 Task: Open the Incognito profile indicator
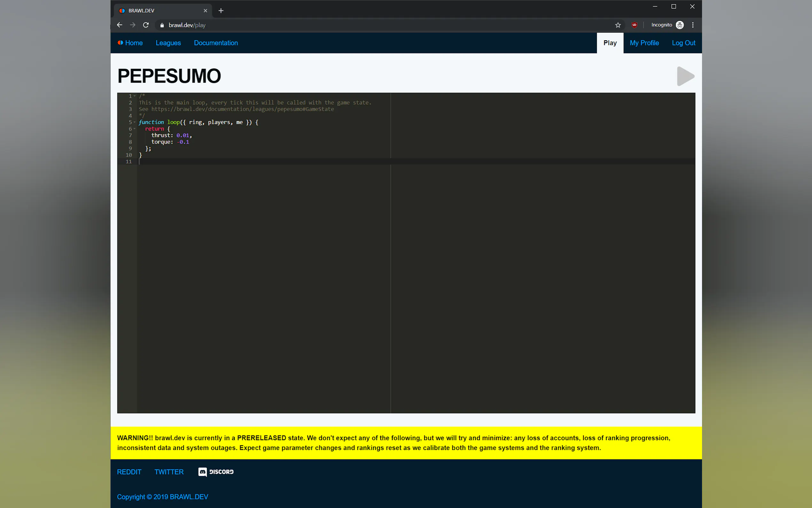coord(667,25)
